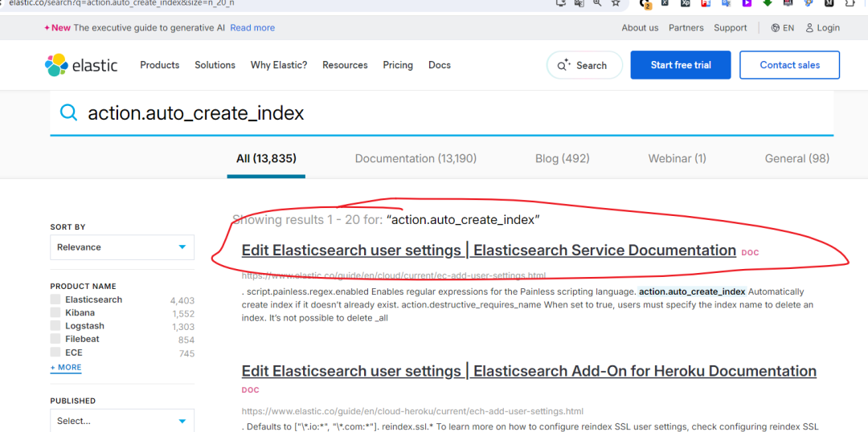The image size is (868, 432).
Task: Click the translate page icon in address bar
Action: pos(579,2)
